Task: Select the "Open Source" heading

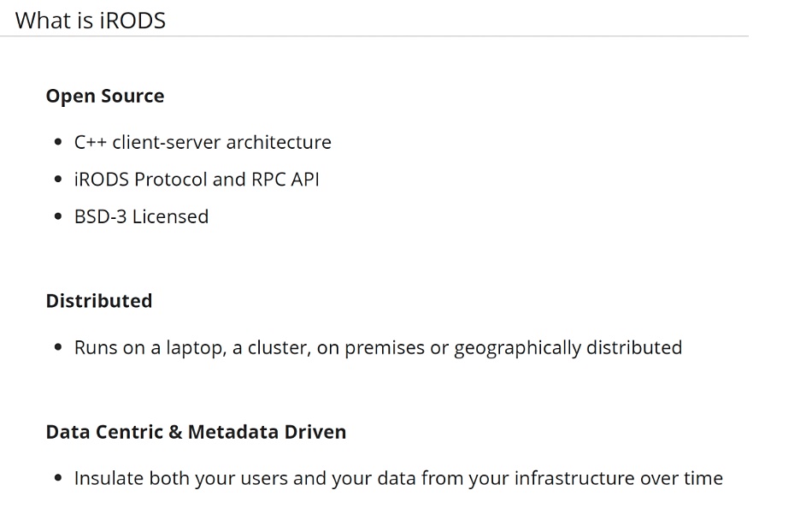Action: 105,96
